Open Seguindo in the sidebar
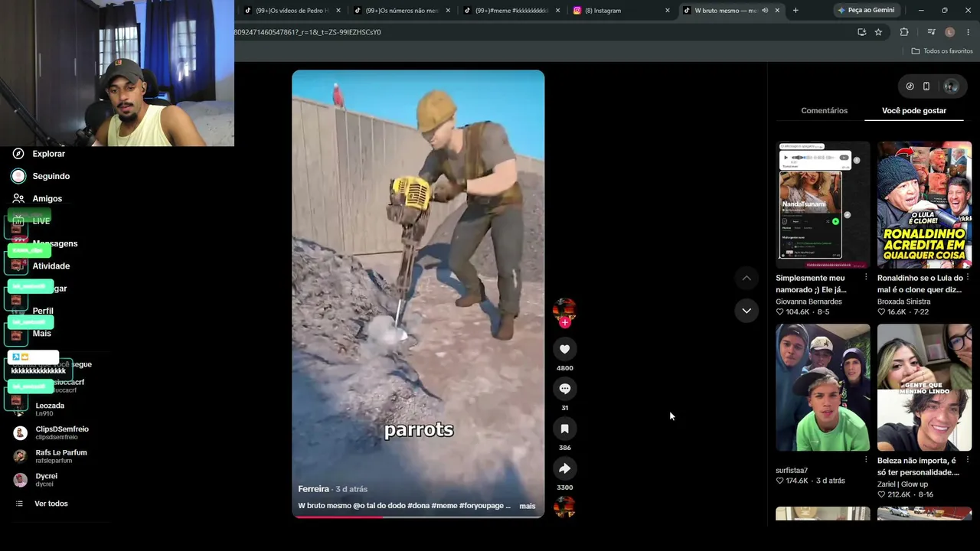This screenshot has width=980, height=551. tap(51, 176)
